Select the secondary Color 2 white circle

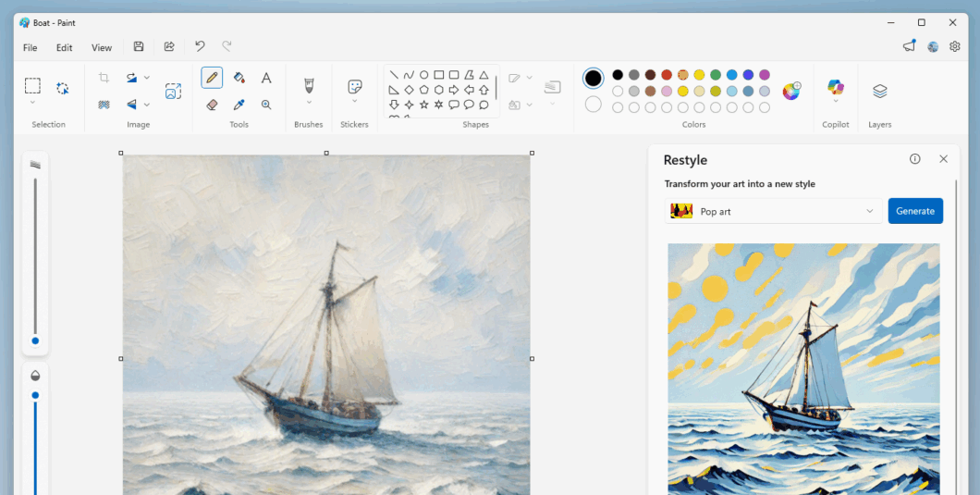click(x=594, y=104)
